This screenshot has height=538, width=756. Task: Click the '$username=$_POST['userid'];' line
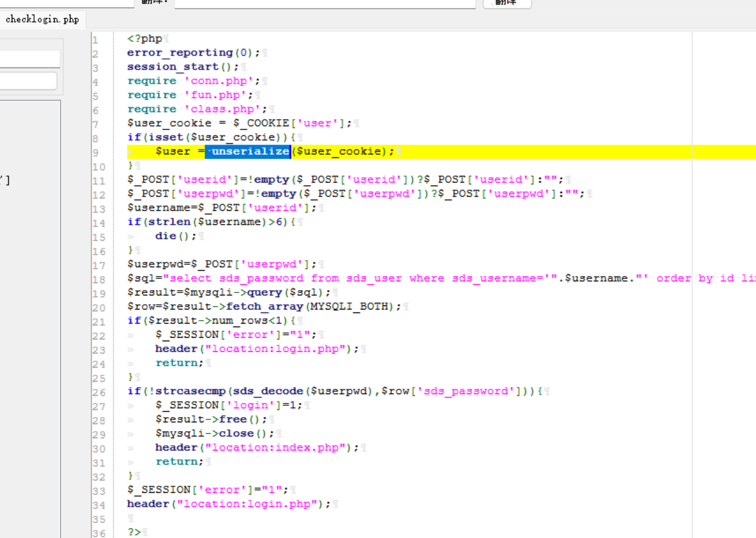click(222, 208)
